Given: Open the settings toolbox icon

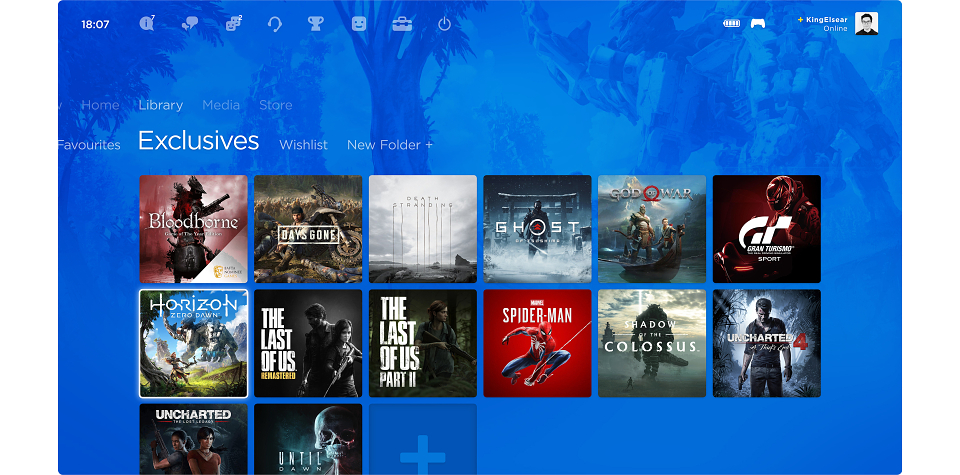Looking at the screenshot, I should click(x=402, y=24).
